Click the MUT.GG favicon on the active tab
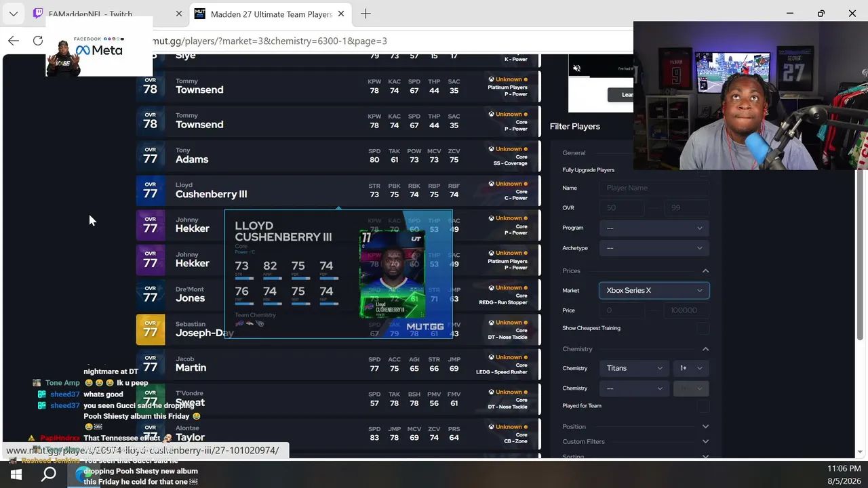868x488 pixels. [200, 14]
